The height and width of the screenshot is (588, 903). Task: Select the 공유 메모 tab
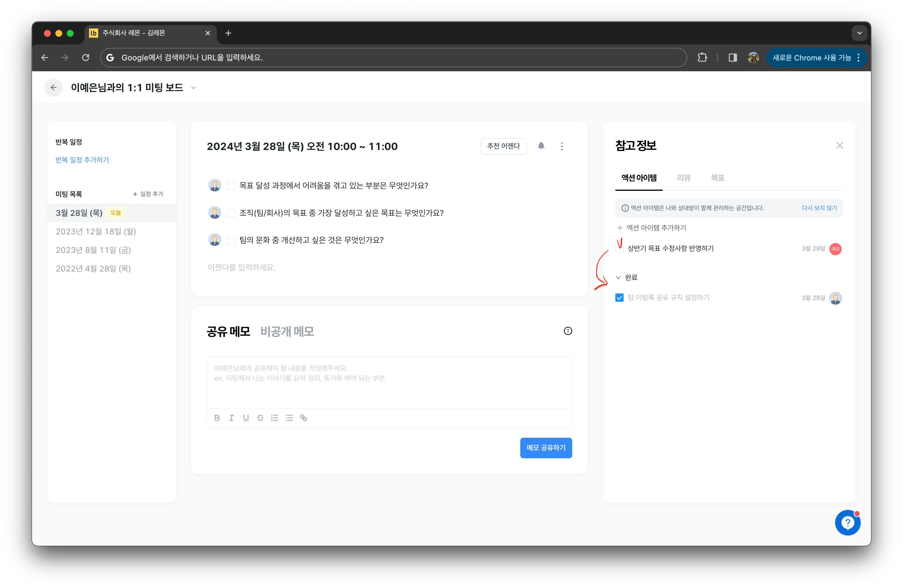[228, 331]
